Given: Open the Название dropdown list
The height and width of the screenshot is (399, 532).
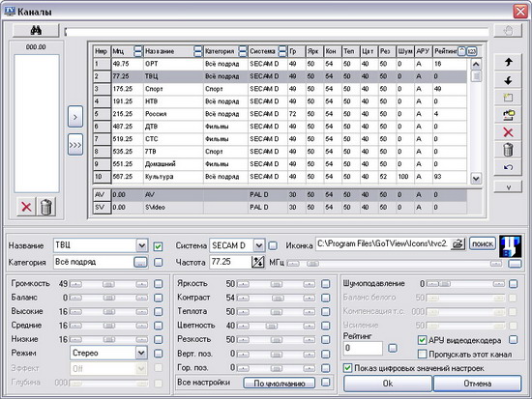Looking at the screenshot, I should (142, 245).
